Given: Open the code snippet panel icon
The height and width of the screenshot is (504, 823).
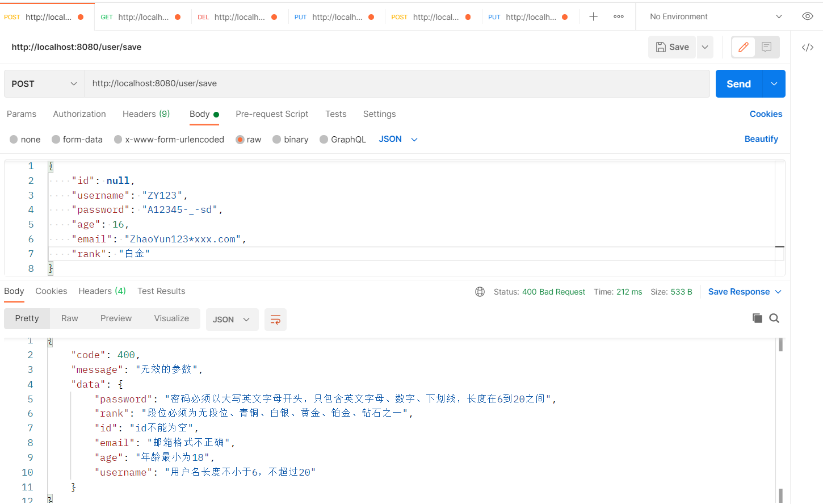Looking at the screenshot, I should pyautogui.click(x=807, y=47).
